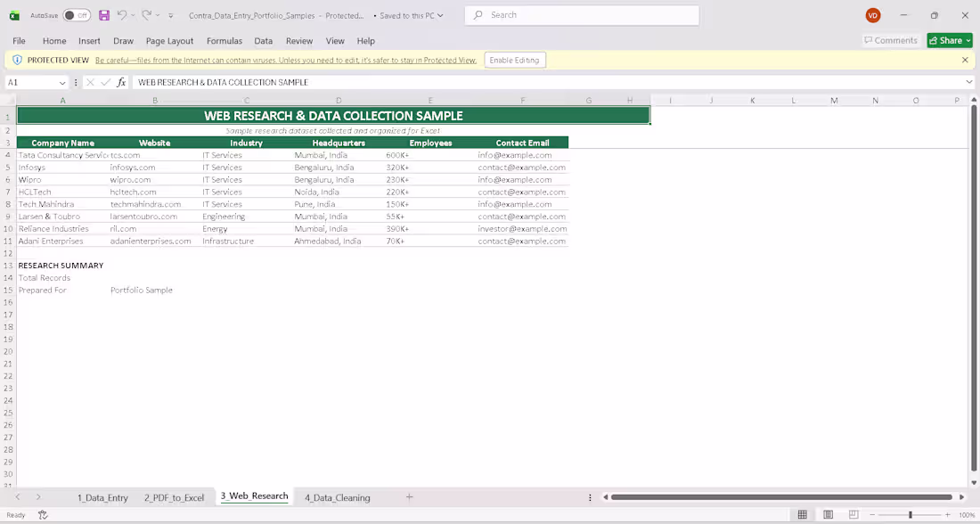Select the 3_Web_Research sheet tab

click(x=255, y=496)
